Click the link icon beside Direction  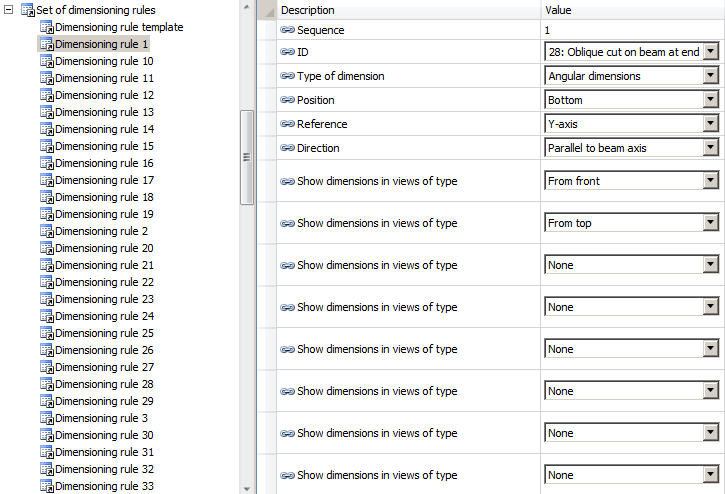point(288,148)
